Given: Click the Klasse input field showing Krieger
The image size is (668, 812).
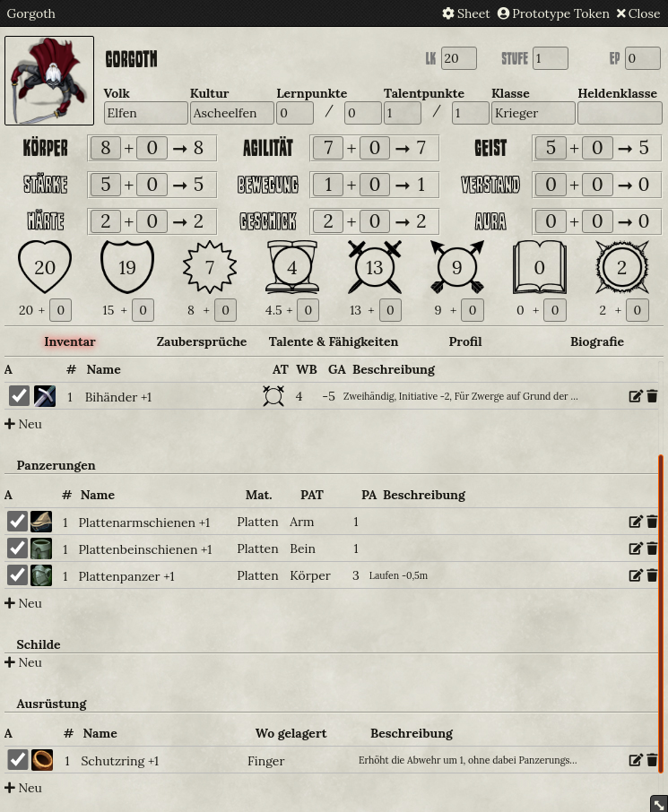Looking at the screenshot, I should click(x=534, y=113).
